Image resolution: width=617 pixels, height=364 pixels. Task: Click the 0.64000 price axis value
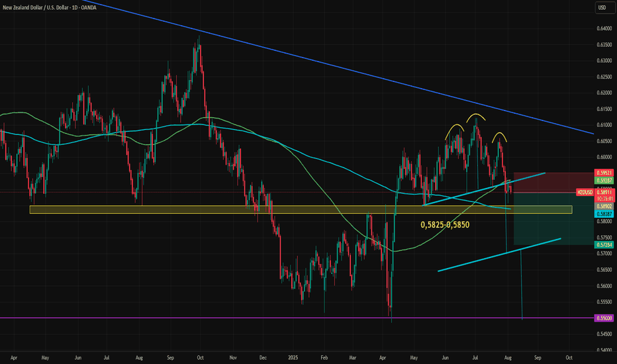pos(604,28)
